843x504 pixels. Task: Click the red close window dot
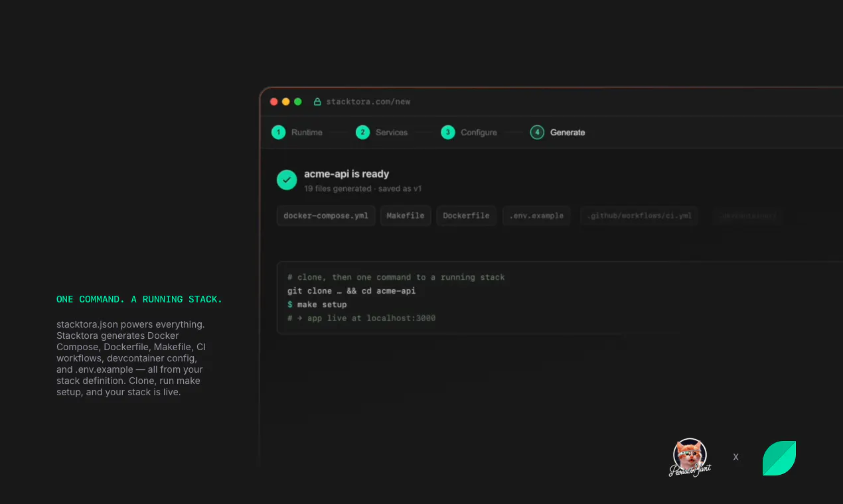coord(274,101)
